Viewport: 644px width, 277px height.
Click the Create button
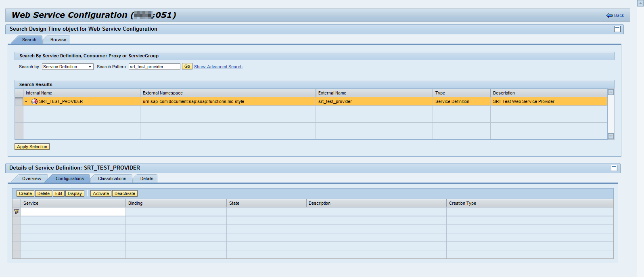pyautogui.click(x=25, y=193)
